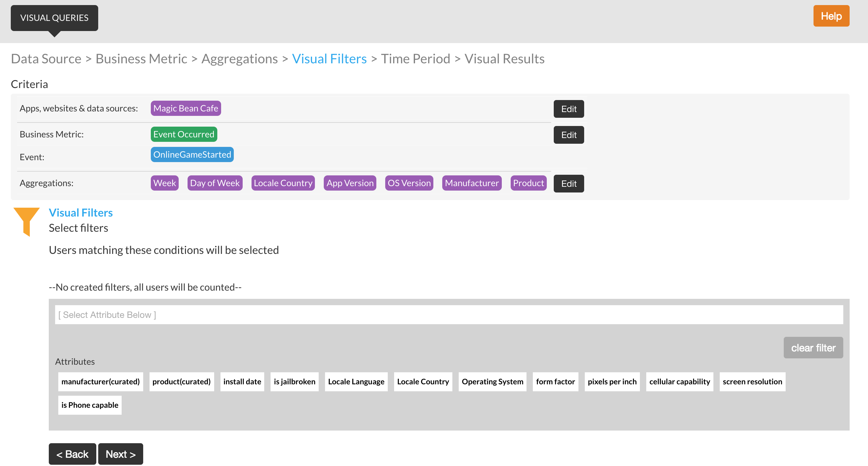Image resolution: width=868 pixels, height=466 pixels.
Task: Jump to the Time Period step
Action: tap(415, 59)
